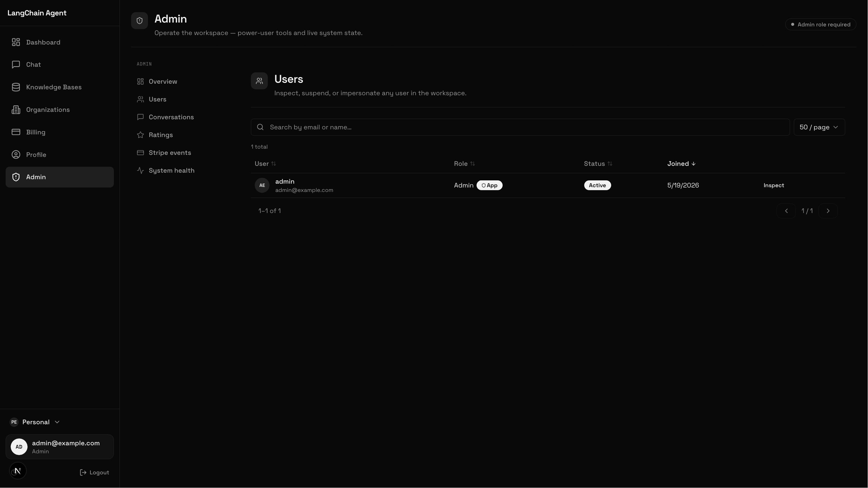Click the Admin role required badge
Viewport: 868px width, 488px height.
pos(821,25)
